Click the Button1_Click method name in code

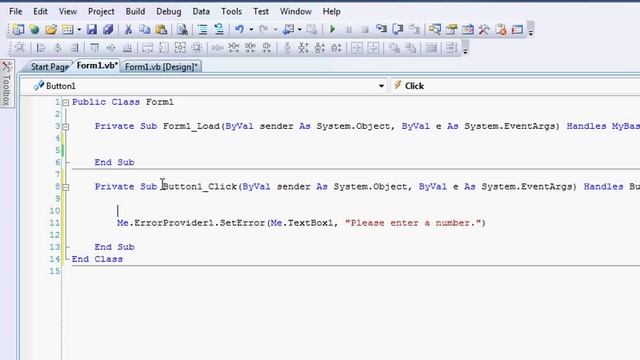200,187
